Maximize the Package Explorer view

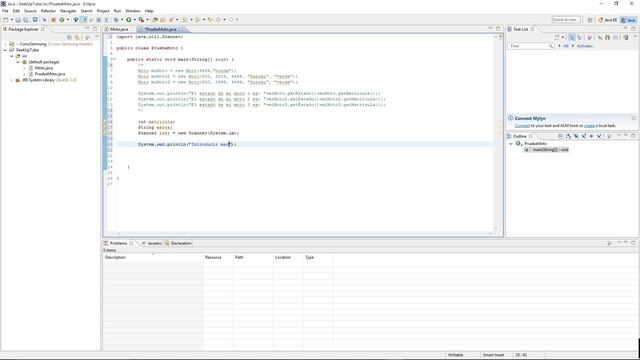point(95,29)
